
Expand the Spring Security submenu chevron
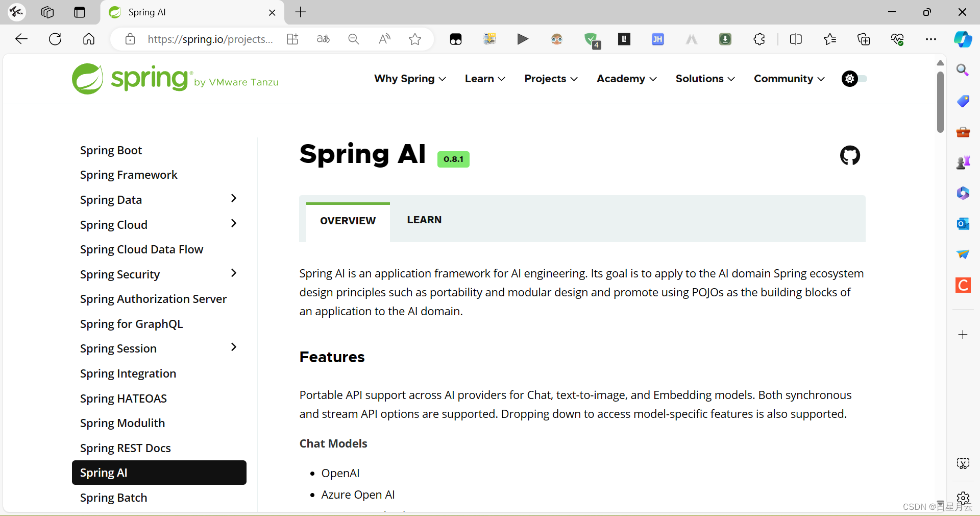[x=234, y=273]
